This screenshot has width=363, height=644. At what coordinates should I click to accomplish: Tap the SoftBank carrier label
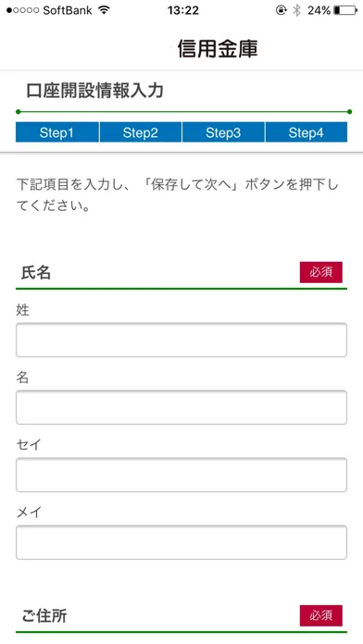(x=68, y=11)
